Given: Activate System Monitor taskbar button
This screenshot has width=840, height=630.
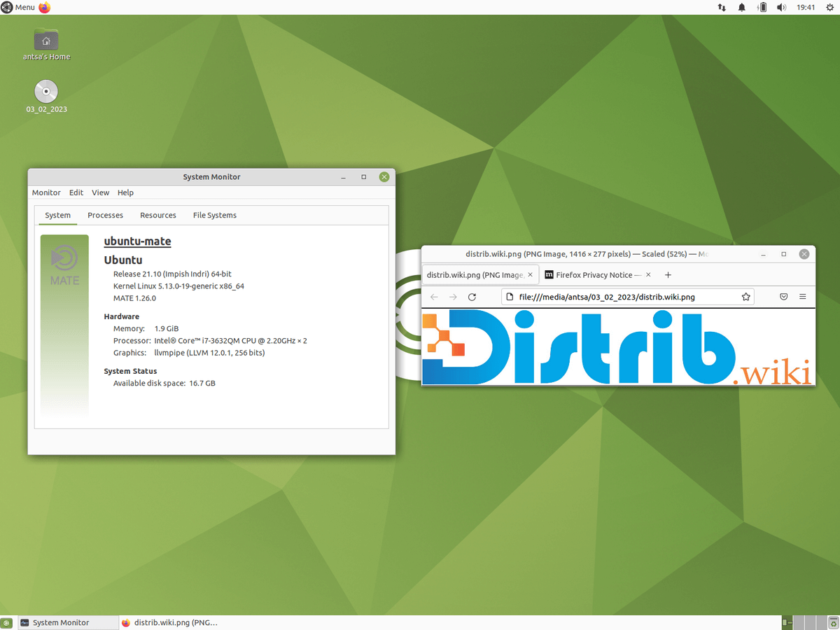Looking at the screenshot, I should (x=68, y=622).
